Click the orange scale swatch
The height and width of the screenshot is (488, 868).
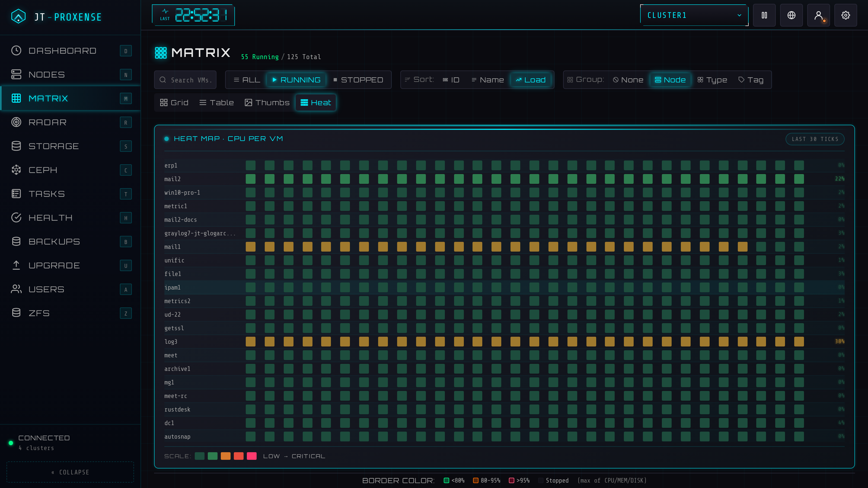[x=226, y=456]
